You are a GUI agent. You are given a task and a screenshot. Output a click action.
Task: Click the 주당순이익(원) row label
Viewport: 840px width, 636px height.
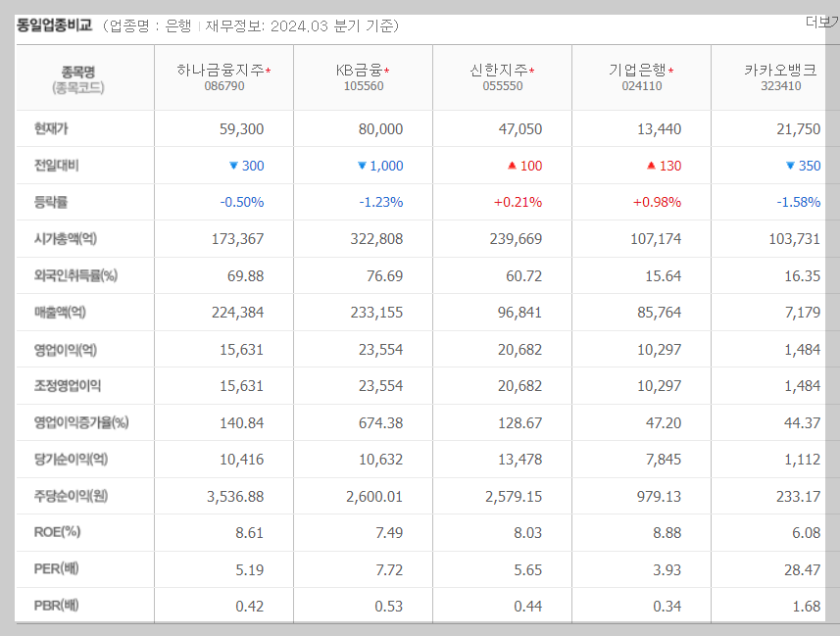point(71,496)
